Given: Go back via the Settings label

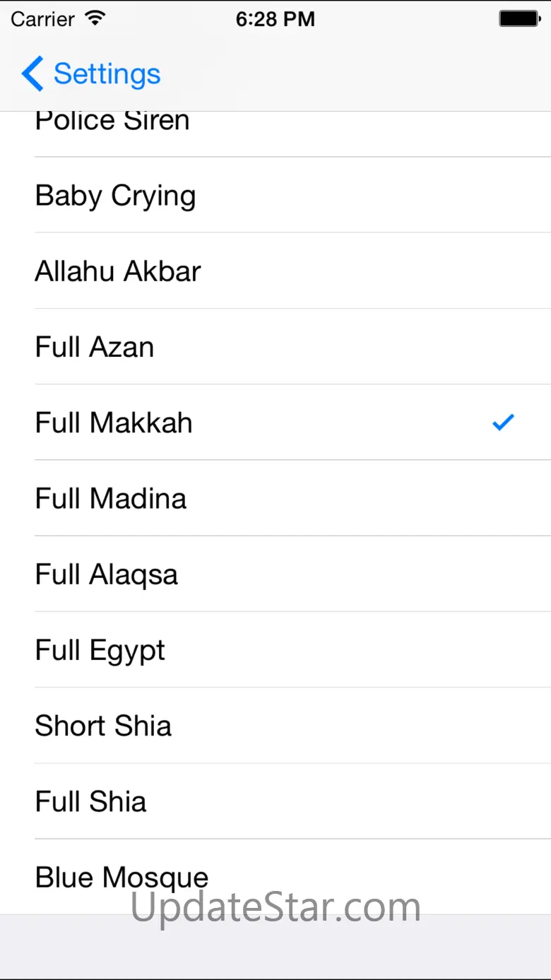Looking at the screenshot, I should 107,74.
